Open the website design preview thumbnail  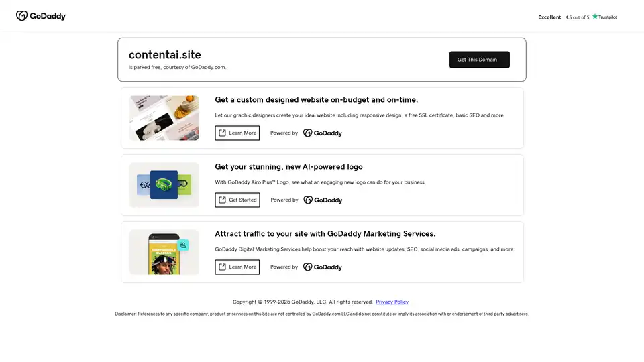tap(164, 118)
